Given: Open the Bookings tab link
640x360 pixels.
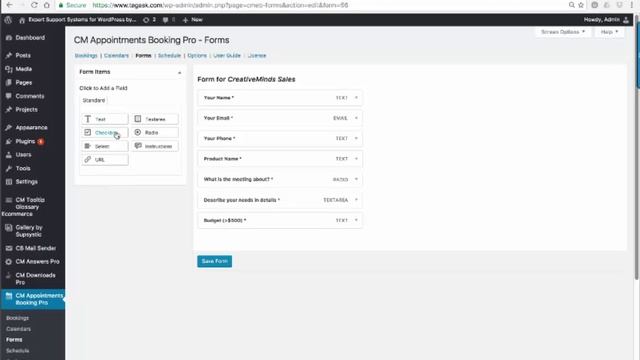Looking at the screenshot, I should coord(86,56).
